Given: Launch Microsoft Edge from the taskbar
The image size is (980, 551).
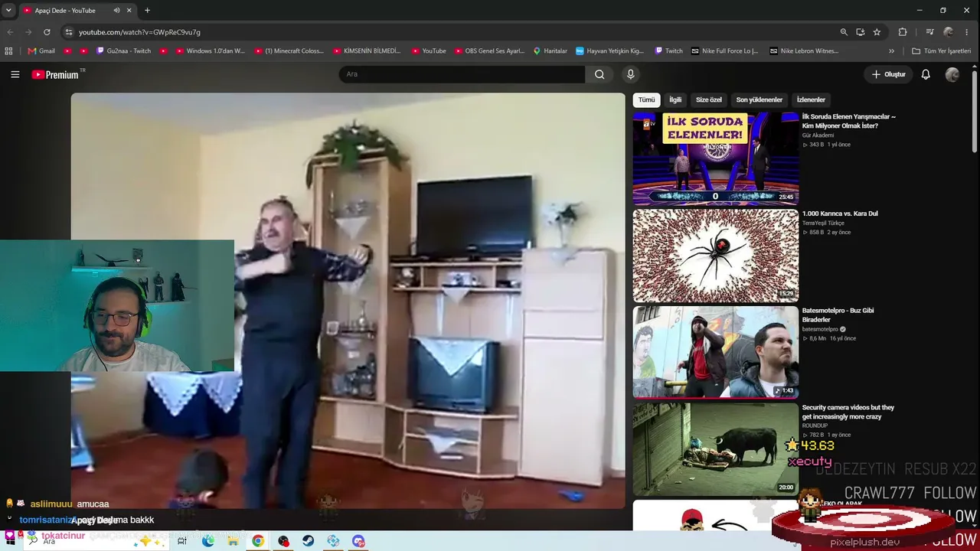Looking at the screenshot, I should 208,541.
